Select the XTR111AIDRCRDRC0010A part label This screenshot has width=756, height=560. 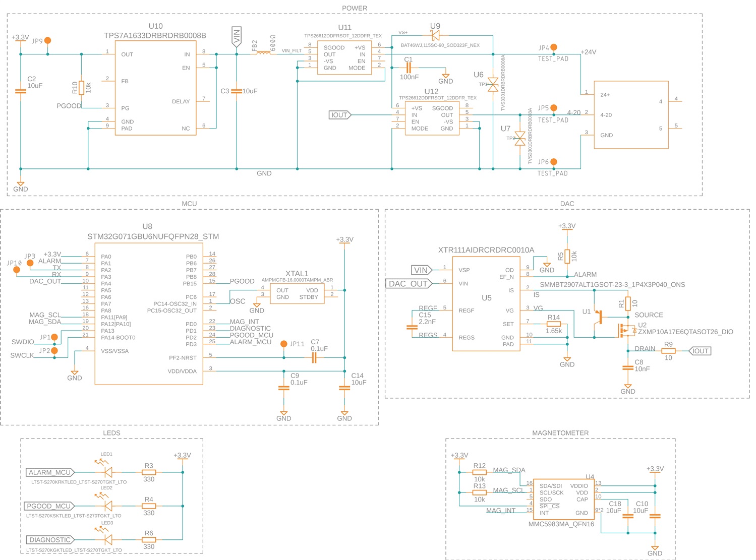pos(486,250)
